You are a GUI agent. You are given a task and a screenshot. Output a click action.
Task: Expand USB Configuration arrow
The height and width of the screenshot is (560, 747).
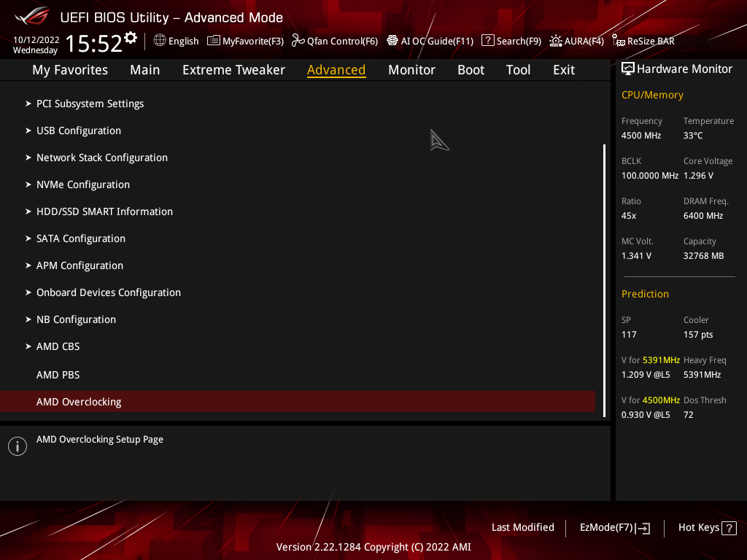28,131
